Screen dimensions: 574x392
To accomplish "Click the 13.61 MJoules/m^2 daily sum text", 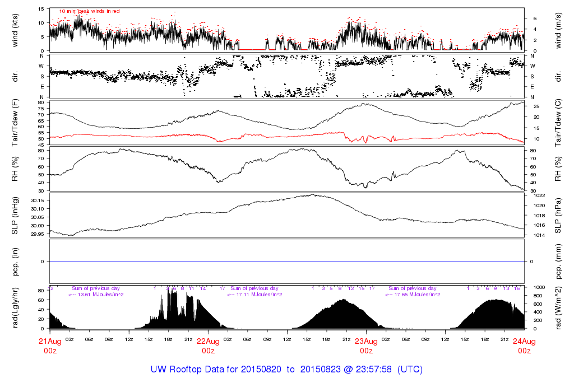I will (96, 295).
